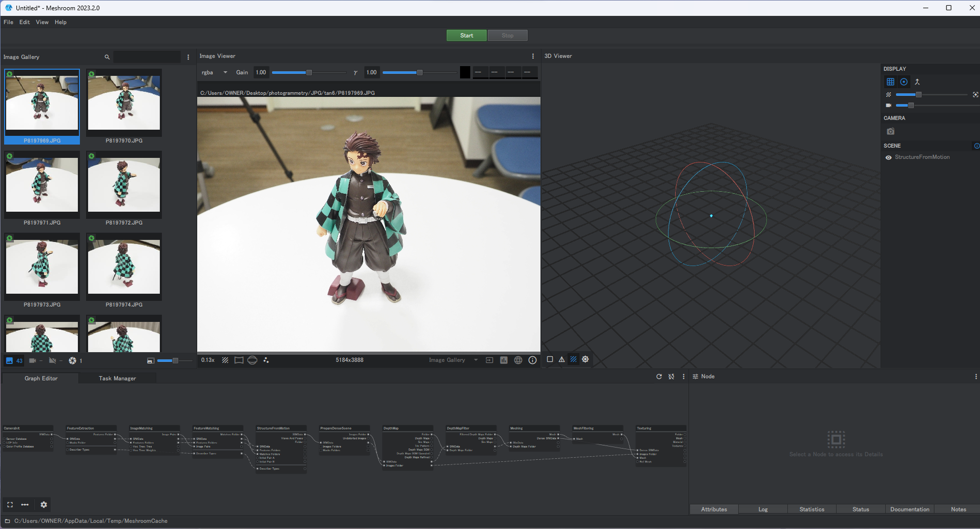Screen dimensions: 980x529
Task: Open the Graph Editor three-dot menu
Action: [x=684, y=377]
